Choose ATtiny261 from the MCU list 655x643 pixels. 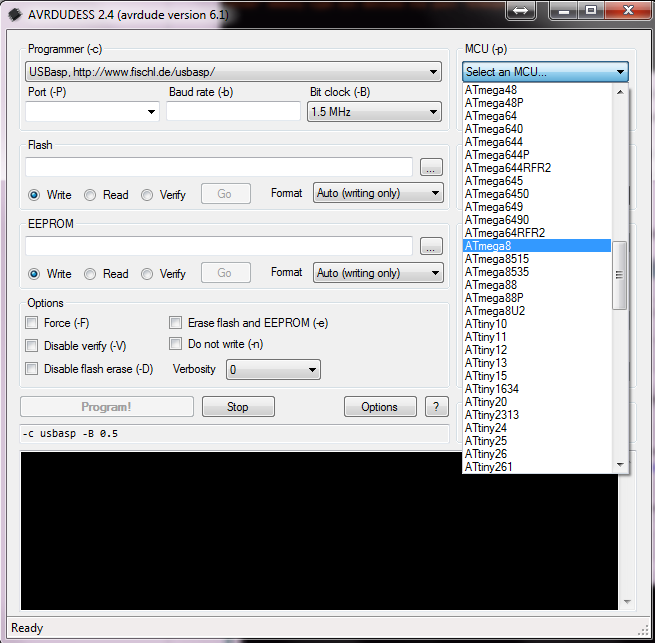(x=537, y=467)
